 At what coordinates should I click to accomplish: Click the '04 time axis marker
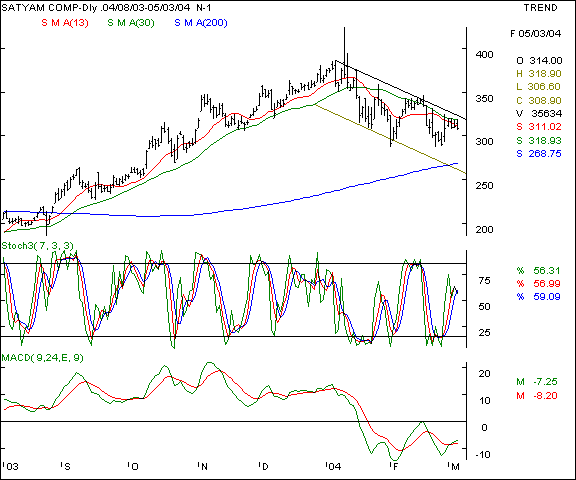click(x=334, y=467)
